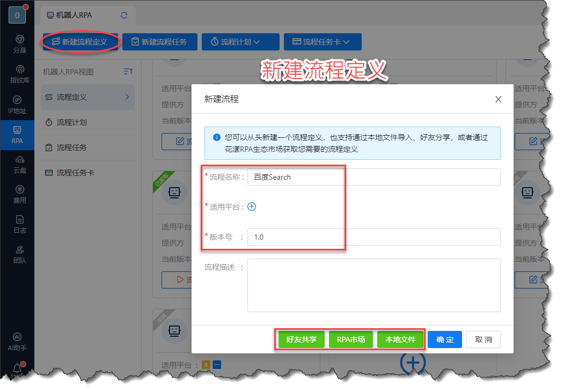
Task: Expand the 流程计划 dropdown button
Action: click(x=240, y=42)
